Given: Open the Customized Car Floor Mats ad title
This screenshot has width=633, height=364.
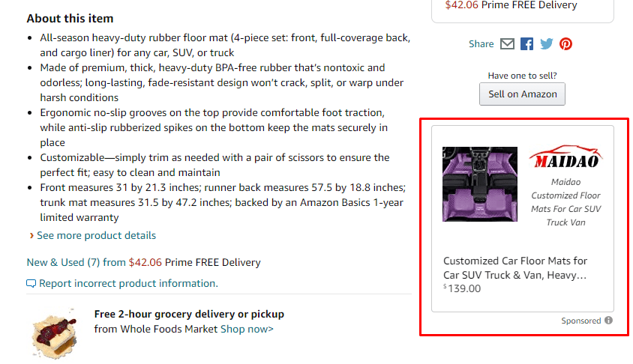Looking at the screenshot, I should [515, 267].
